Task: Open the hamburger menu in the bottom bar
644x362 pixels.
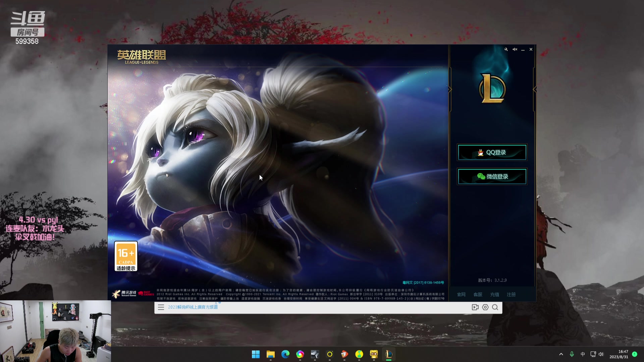Action: tap(161, 307)
